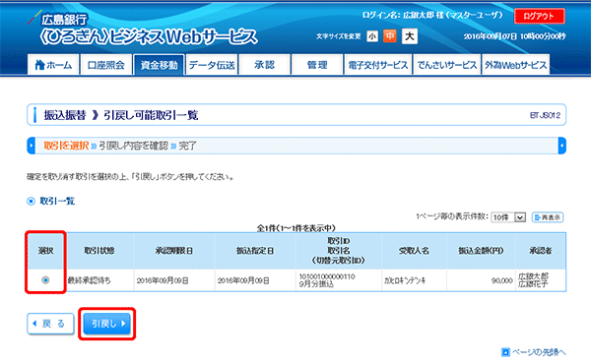Click the 取引を選択 step label
The width and height of the screenshot is (591, 364).
[x=66, y=146]
